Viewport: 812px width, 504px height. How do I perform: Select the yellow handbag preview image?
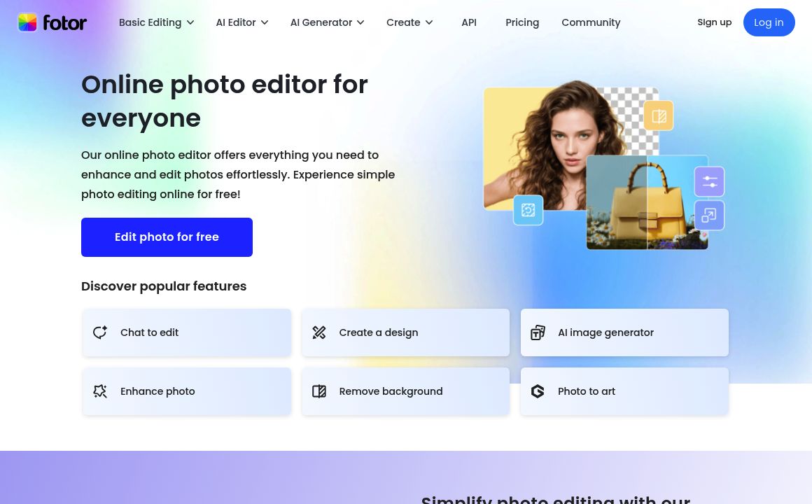(647, 202)
